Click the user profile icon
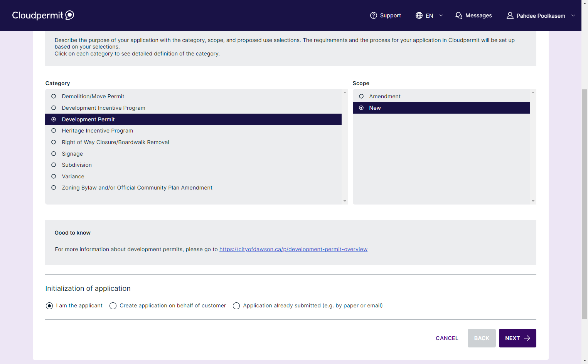The width and height of the screenshot is (588, 364). [x=510, y=15]
